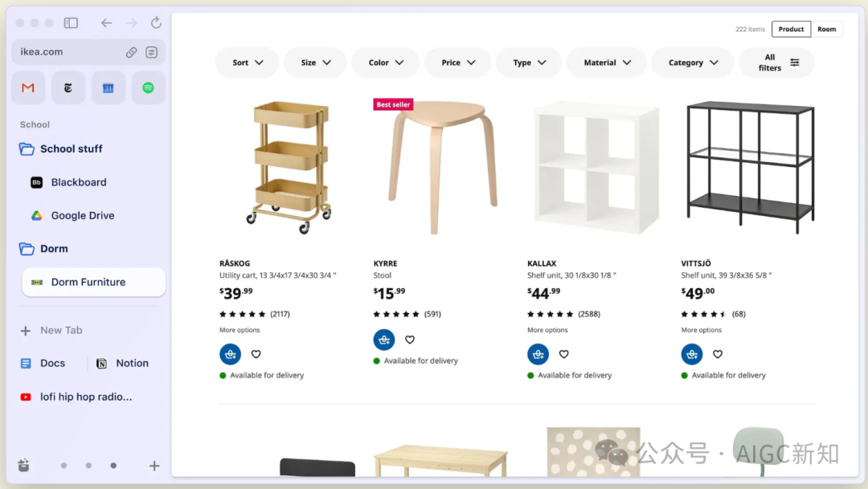
Task: Expand the Color dropdown filter
Action: tap(386, 63)
